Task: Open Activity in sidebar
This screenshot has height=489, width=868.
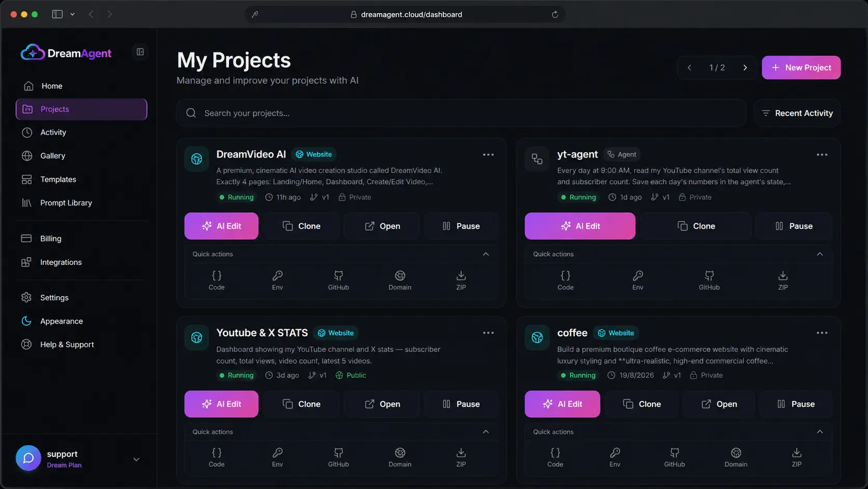Action: click(x=82, y=133)
